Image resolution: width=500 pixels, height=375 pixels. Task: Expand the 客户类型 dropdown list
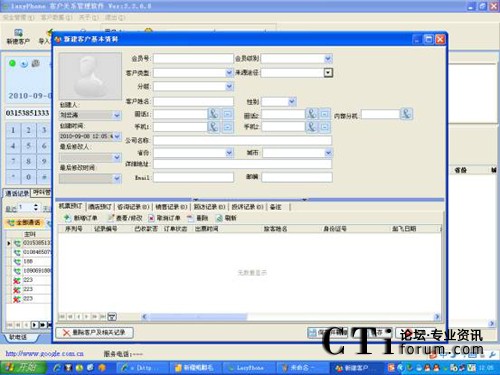[x=229, y=73]
